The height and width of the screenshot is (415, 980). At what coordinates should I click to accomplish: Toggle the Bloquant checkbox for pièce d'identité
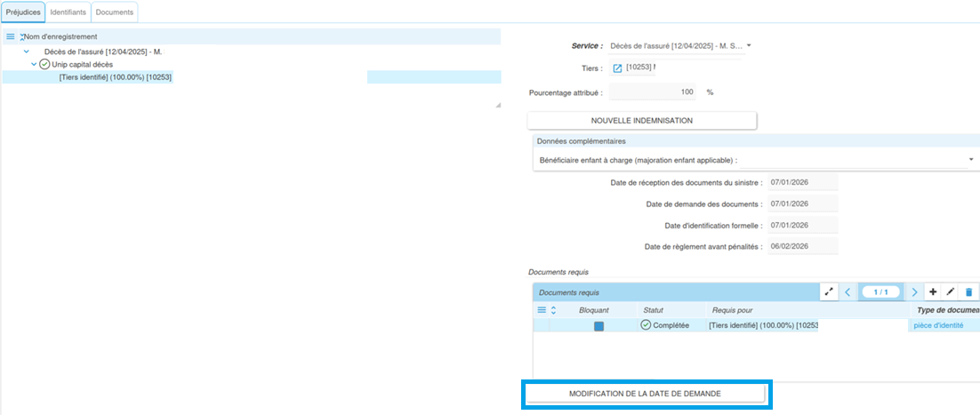(x=598, y=326)
